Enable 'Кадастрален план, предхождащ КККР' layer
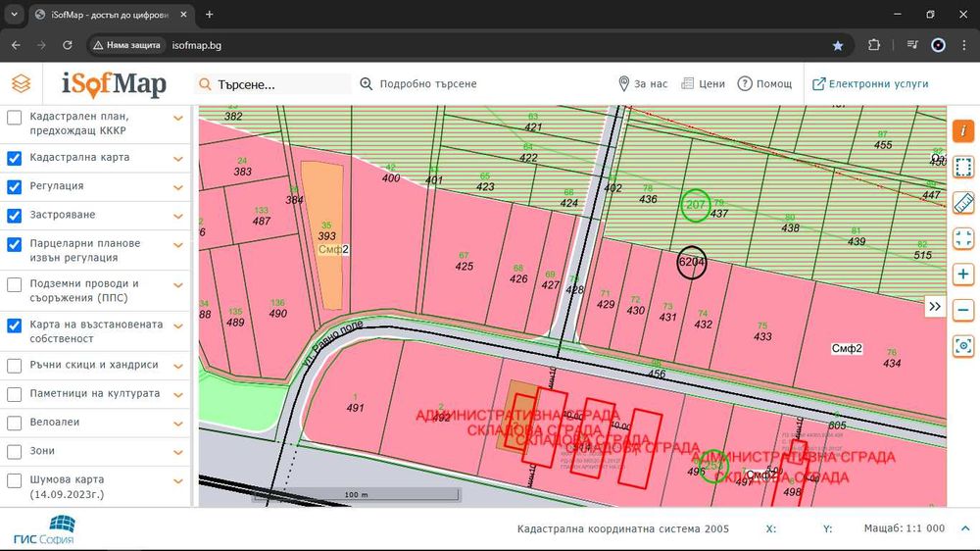The height and width of the screenshot is (551, 980). (14, 118)
